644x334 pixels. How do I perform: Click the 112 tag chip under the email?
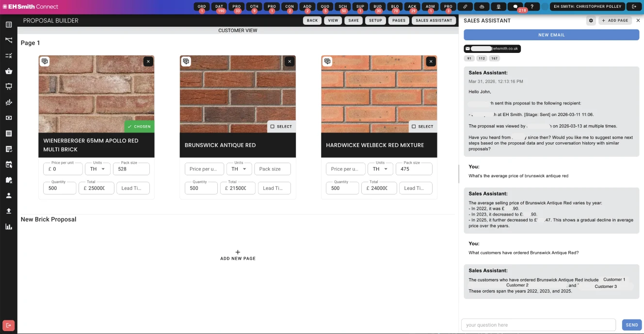[x=482, y=58]
